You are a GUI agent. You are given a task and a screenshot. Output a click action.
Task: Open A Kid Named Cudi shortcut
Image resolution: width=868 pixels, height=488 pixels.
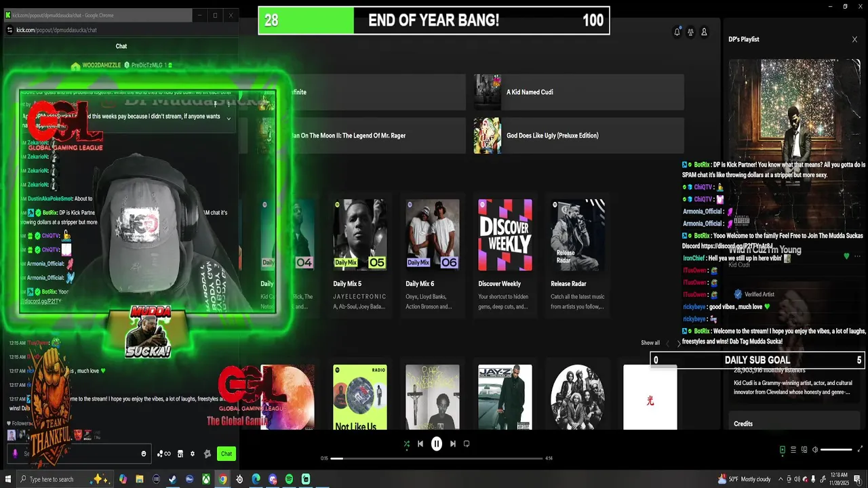click(578, 92)
